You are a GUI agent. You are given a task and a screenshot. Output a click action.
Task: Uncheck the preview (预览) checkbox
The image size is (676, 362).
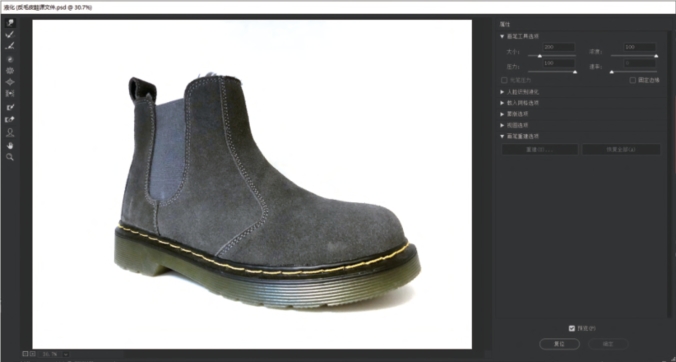click(x=572, y=328)
